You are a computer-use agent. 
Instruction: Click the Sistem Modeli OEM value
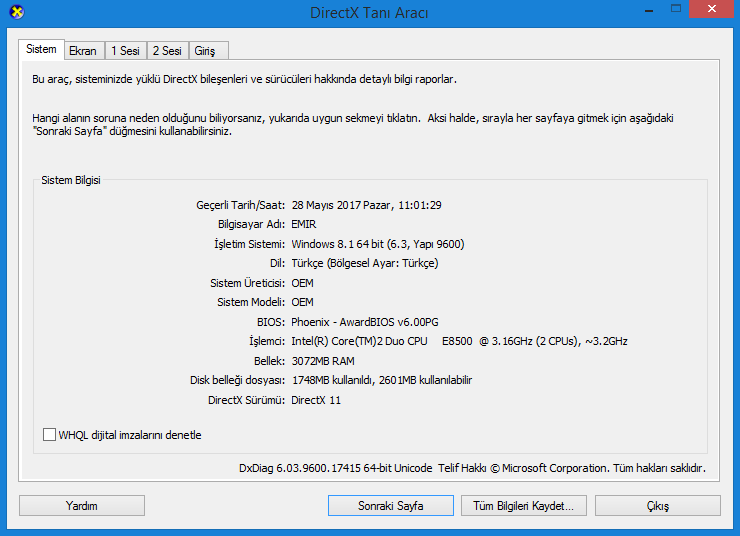coord(303,302)
